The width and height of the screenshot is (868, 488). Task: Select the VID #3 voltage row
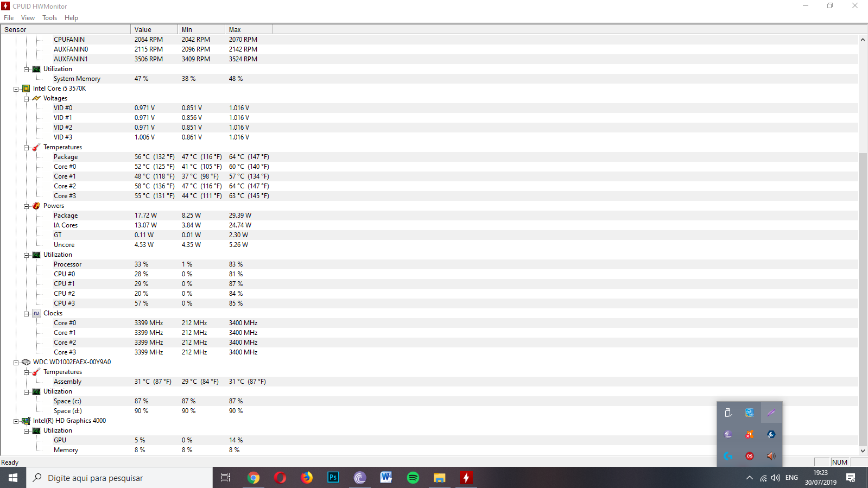pyautogui.click(x=429, y=137)
